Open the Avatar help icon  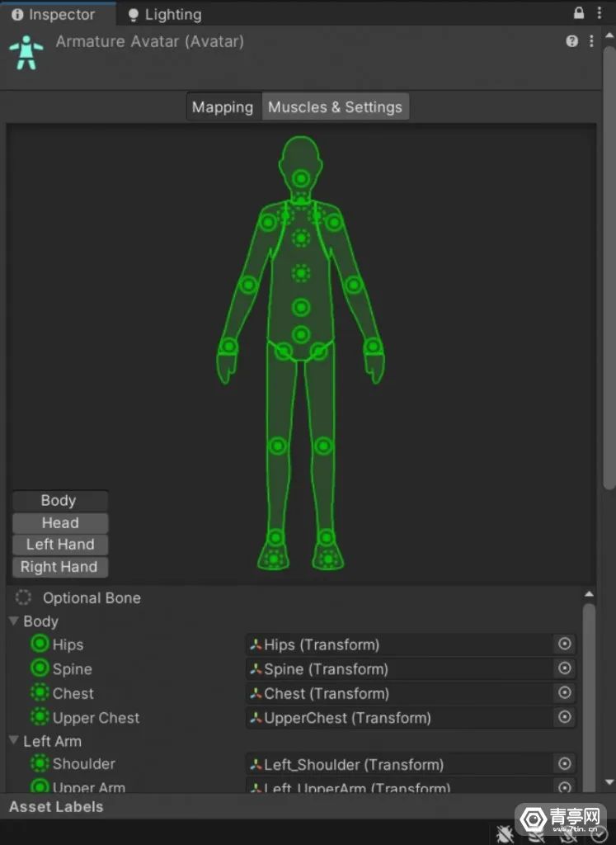571,41
